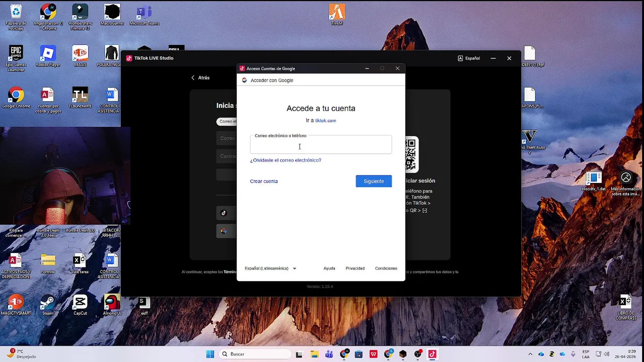Focus the Correo electrónico o teléfono field
This screenshot has width=644, height=362.
[320, 145]
